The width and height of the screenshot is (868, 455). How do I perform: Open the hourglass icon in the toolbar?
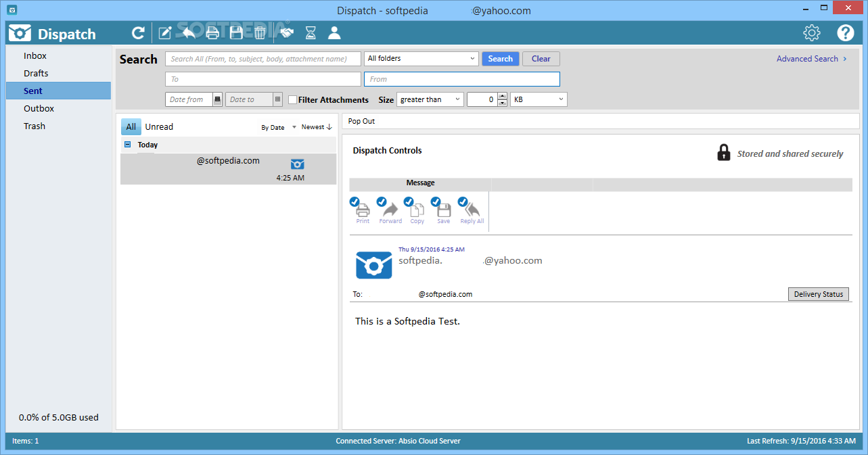(311, 32)
